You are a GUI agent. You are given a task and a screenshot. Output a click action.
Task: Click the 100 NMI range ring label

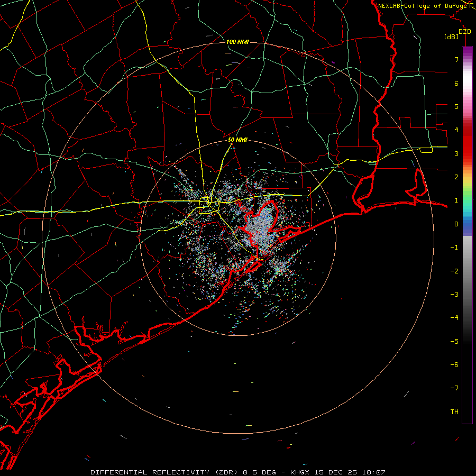[237, 42]
